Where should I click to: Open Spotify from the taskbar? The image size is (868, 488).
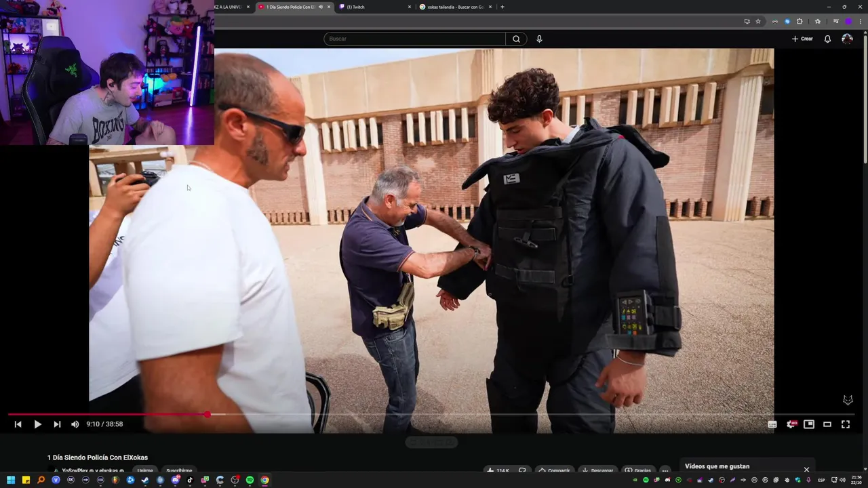250,480
